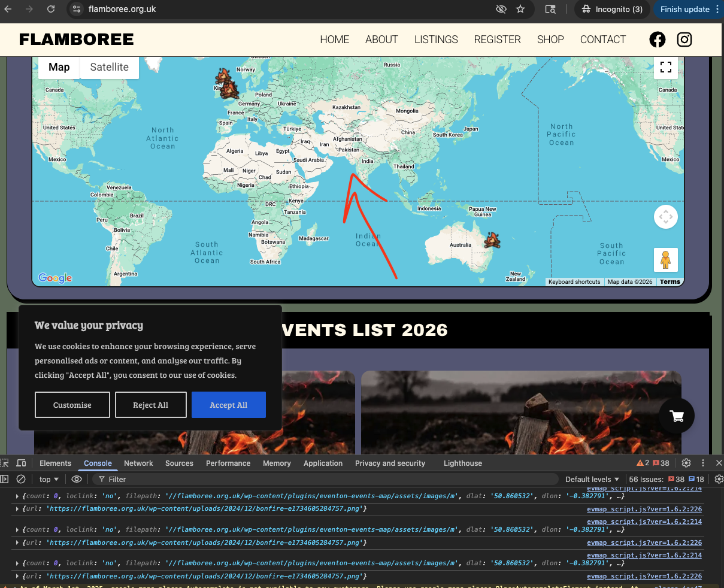Open the Default levels dropdown
Screen dimensions: 724x588
pyautogui.click(x=592, y=479)
